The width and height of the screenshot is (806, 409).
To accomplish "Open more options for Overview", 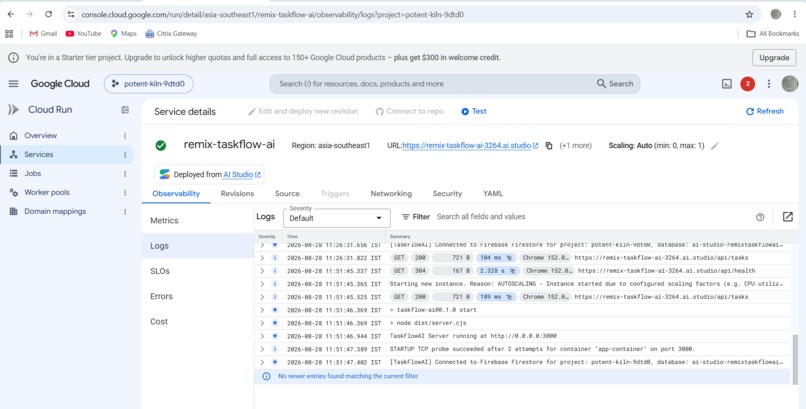I will click(125, 136).
